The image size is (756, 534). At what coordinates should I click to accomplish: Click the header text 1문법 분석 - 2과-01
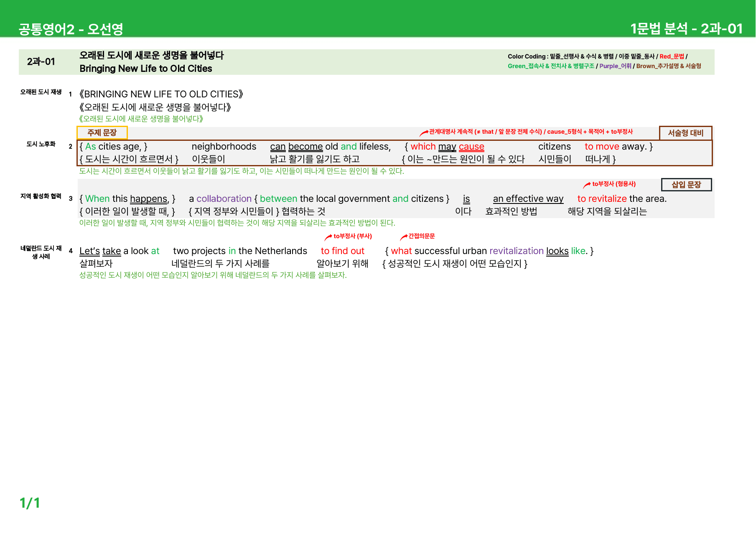(686, 28)
